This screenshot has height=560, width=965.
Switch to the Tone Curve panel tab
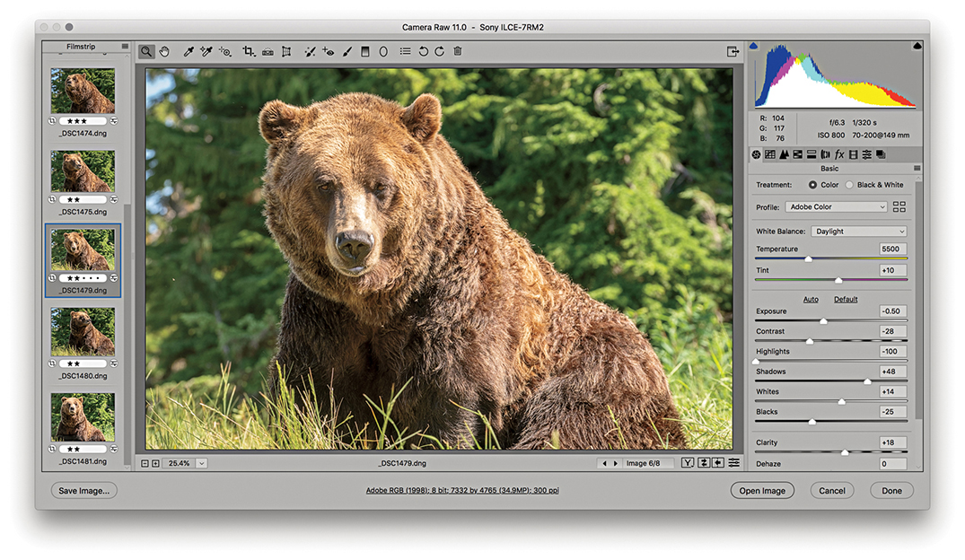point(770,155)
